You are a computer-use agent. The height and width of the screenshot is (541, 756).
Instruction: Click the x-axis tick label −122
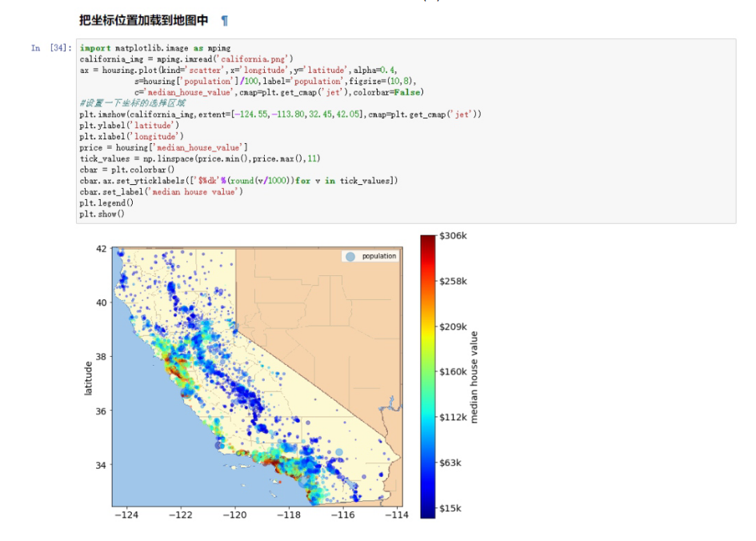[x=181, y=515]
